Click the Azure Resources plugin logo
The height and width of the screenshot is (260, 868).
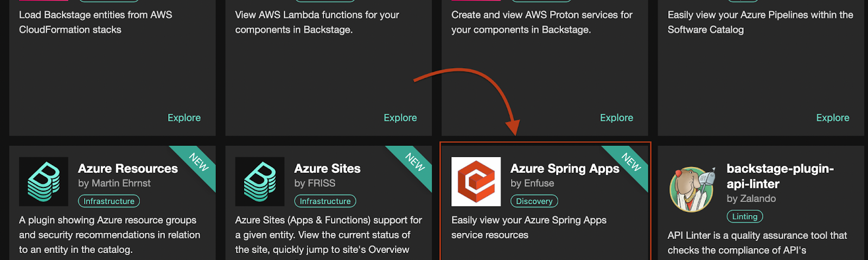pyautogui.click(x=43, y=181)
